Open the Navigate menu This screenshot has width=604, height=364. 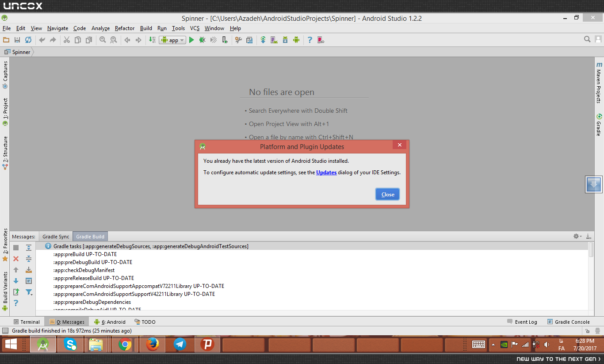[58, 28]
